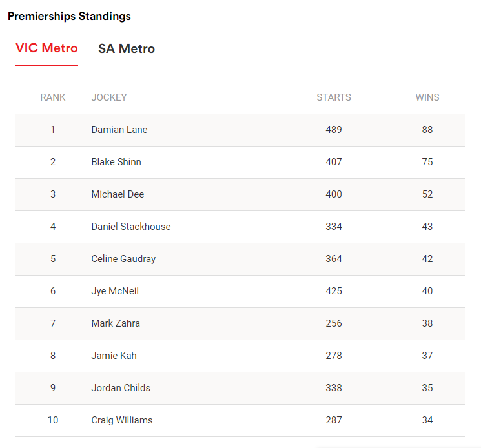View Celine Gaudray's profile
481x448 pixels.
click(123, 259)
